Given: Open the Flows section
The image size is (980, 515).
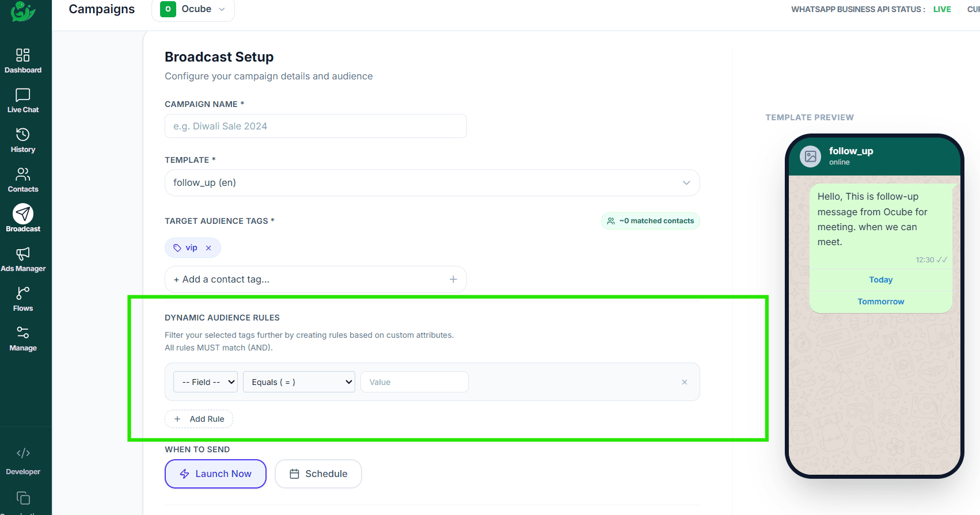Looking at the screenshot, I should (x=23, y=299).
